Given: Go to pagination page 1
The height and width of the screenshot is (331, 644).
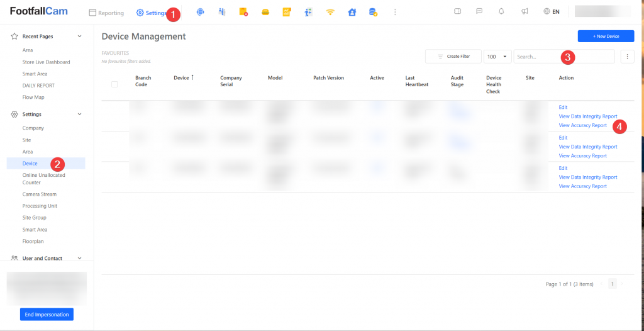Looking at the screenshot, I should pyautogui.click(x=613, y=284).
